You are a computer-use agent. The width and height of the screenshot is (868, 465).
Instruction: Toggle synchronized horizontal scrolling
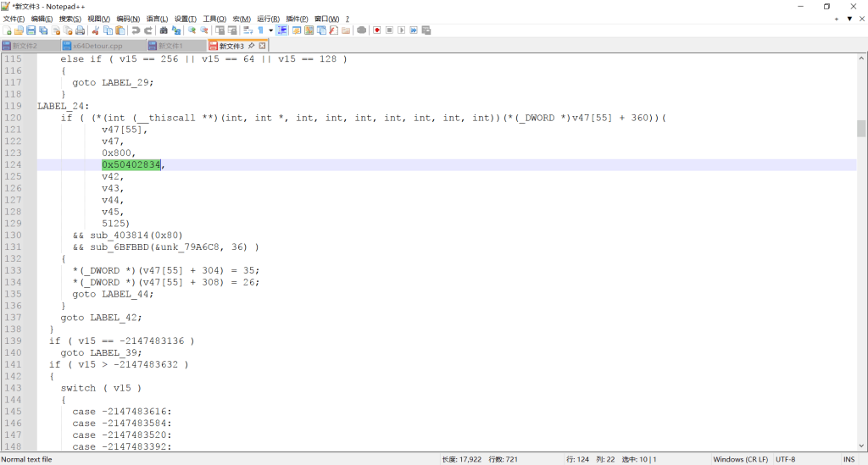[x=232, y=30]
